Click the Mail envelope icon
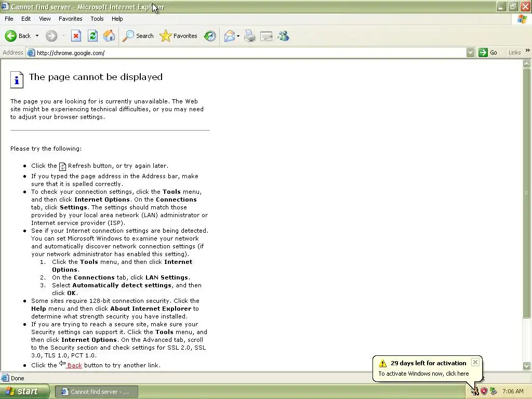Viewport: 532px width, 399px height. [x=229, y=36]
